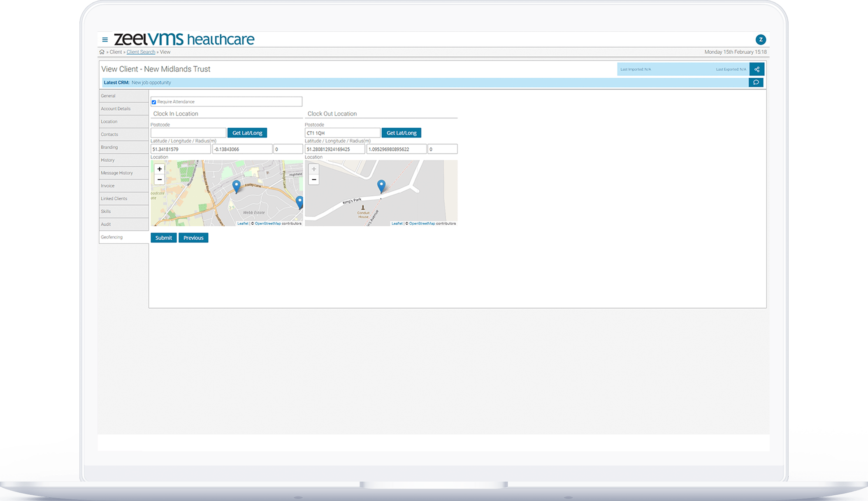Click the Clock Out postcode field

[342, 133]
